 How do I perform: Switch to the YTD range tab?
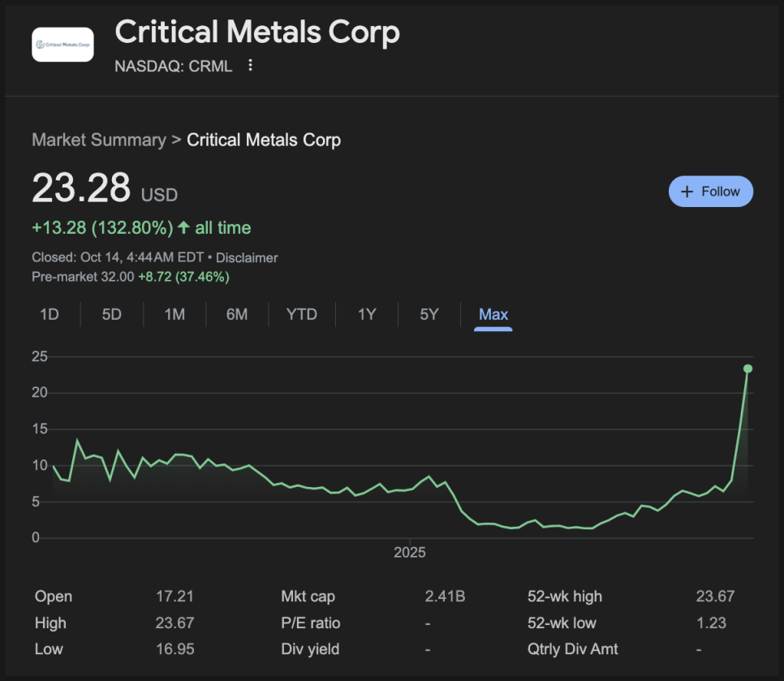[301, 314]
